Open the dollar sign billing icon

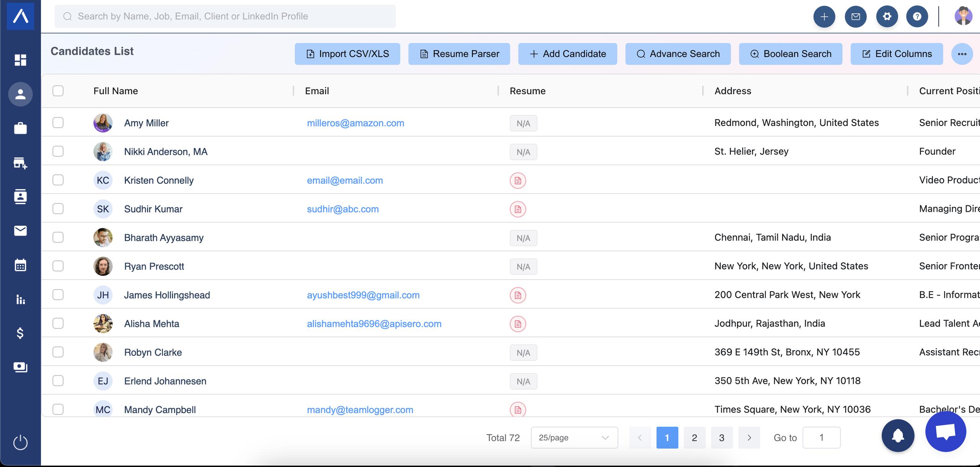tap(20, 333)
